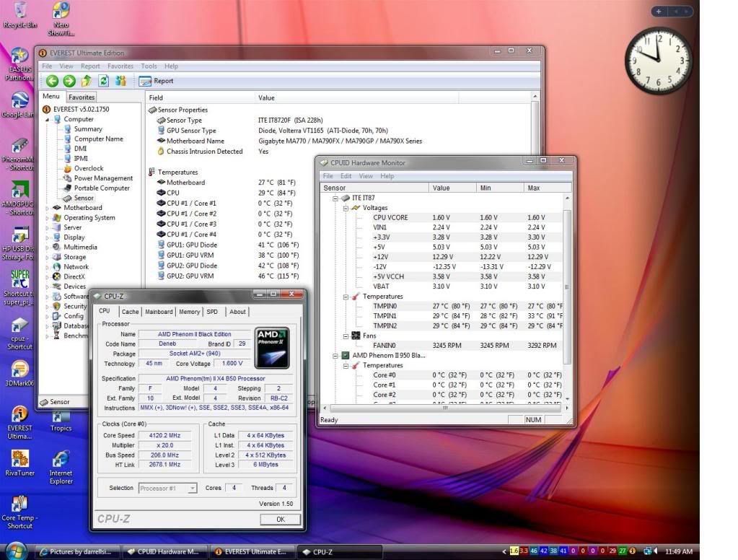Collapse the AMD Phenom II 950 node

pyautogui.click(x=335, y=356)
